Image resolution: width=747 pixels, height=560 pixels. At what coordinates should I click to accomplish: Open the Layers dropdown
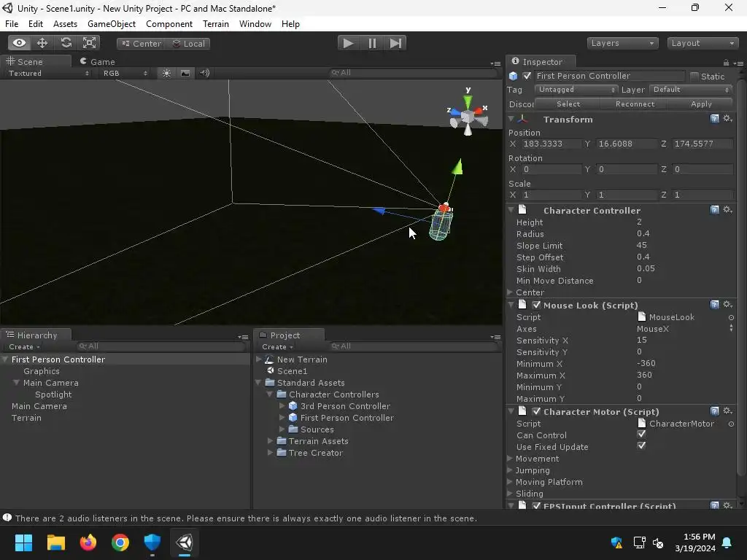tap(623, 43)
